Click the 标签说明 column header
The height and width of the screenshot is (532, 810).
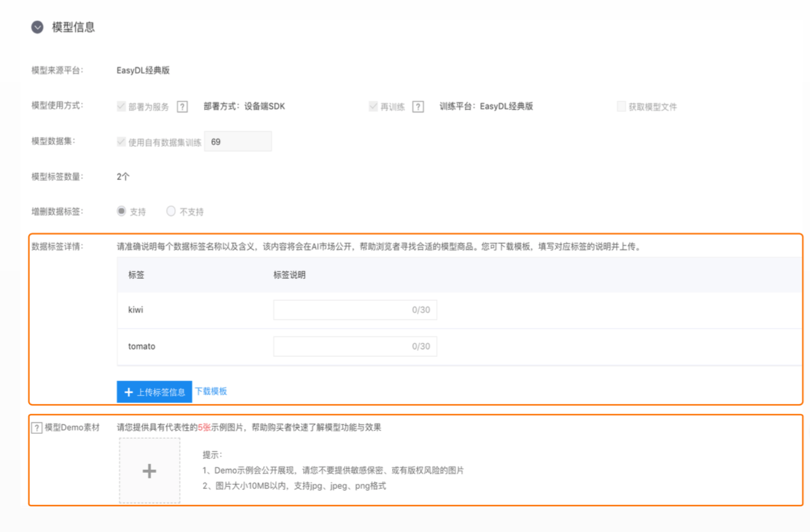coord(289,275)
